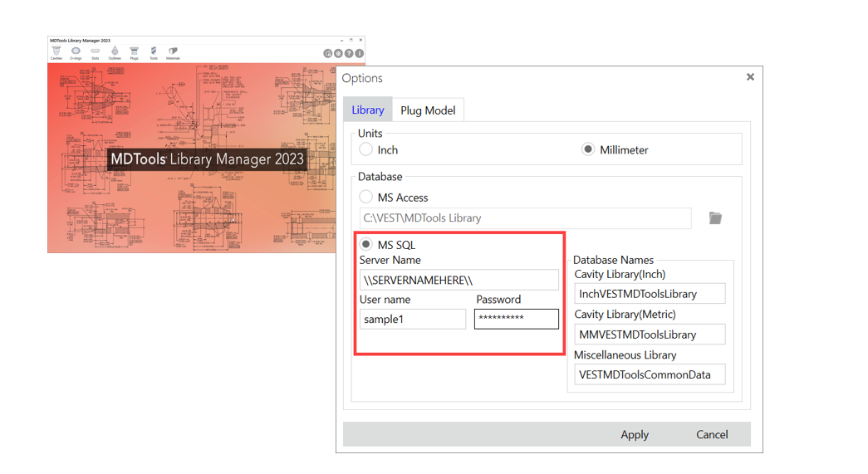Open Materials in Library Manager toolbar
Image resolution: width=868 pixels, height=474 pixels.
point(174,53)
